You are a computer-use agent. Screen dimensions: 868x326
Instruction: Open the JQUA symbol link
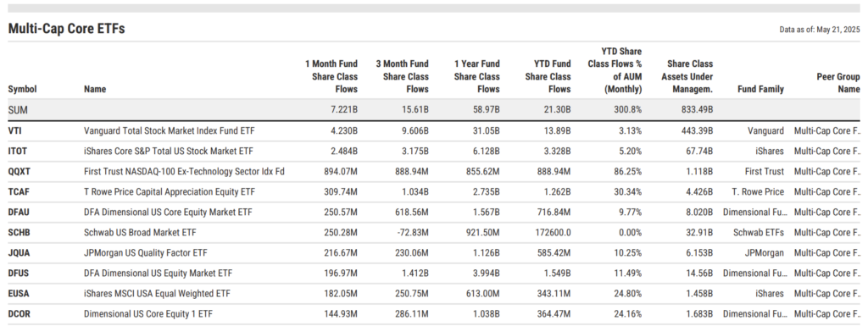click(19, 253)
